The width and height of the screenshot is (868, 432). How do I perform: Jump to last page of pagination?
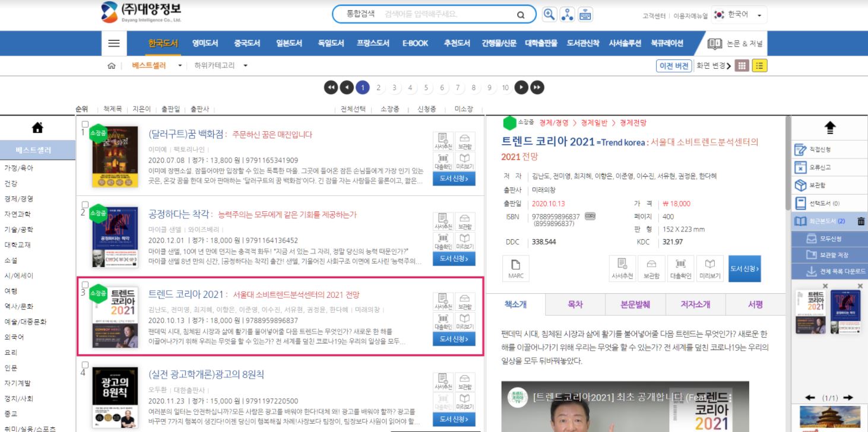(537, 88)
